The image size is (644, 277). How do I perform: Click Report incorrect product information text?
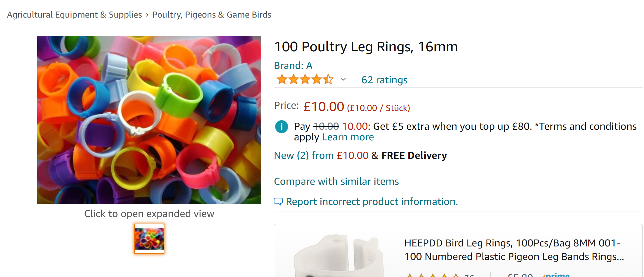(x=372, y=202)
